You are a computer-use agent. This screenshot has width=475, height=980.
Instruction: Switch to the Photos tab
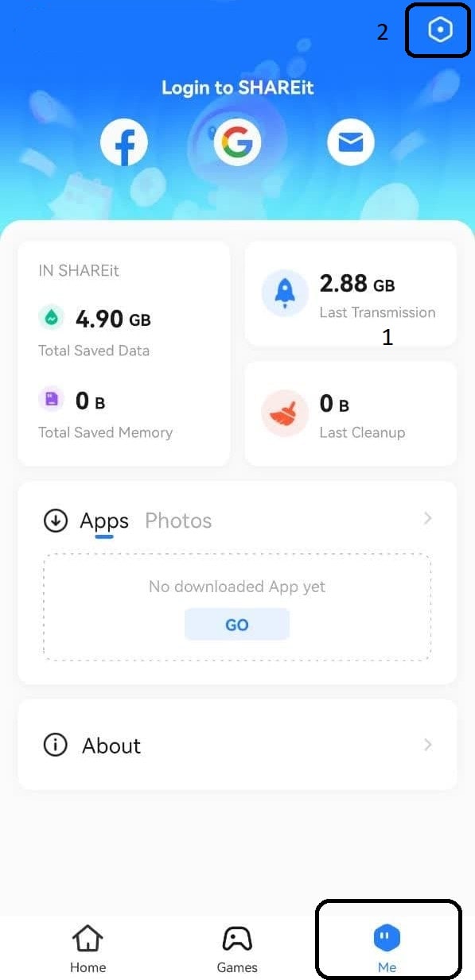(x=178, y=521)
